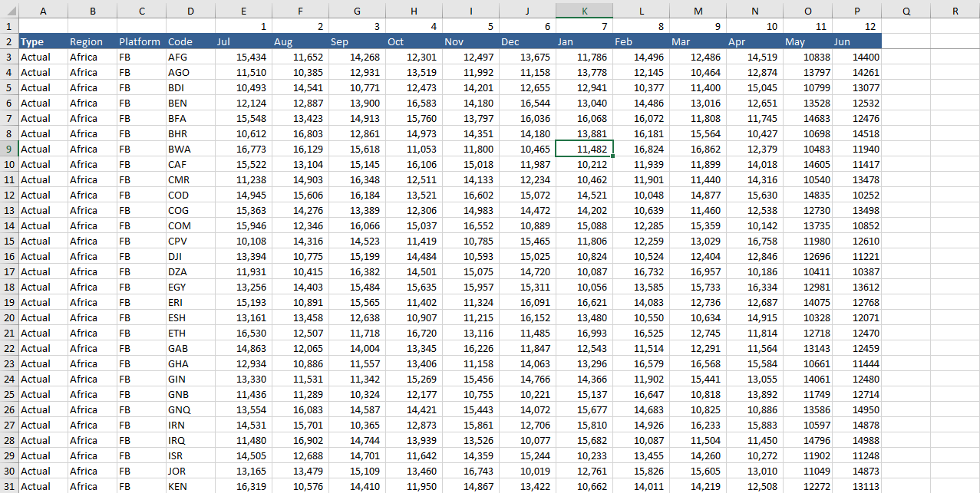Select code cell IRQ
Viewport: 980px width, 493px height.
tap(190, 440)
